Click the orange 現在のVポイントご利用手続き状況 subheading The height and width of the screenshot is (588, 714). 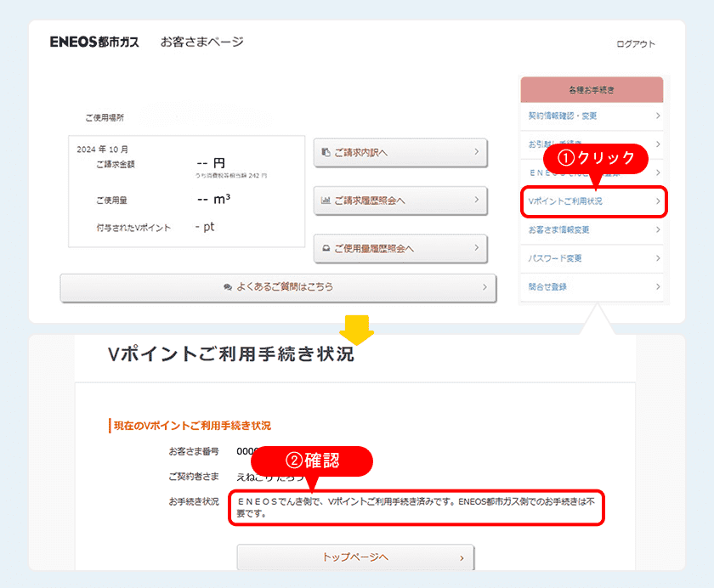coord(192,426)
